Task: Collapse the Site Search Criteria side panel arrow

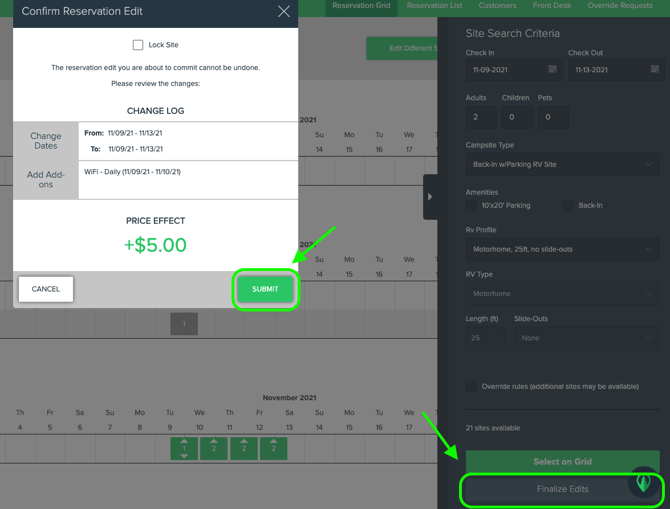Action: click(430, 197)
